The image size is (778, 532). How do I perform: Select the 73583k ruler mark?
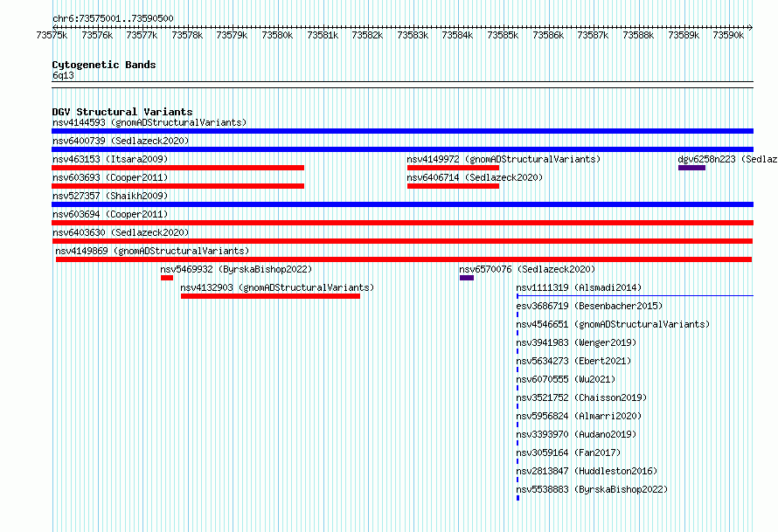pos(413,35)
